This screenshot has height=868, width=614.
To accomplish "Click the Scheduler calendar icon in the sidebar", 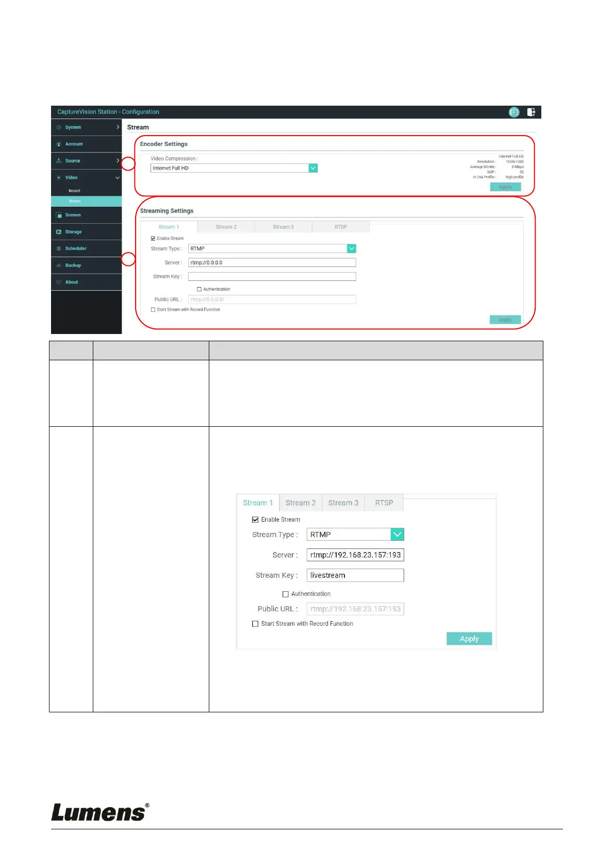I will 59,248.
